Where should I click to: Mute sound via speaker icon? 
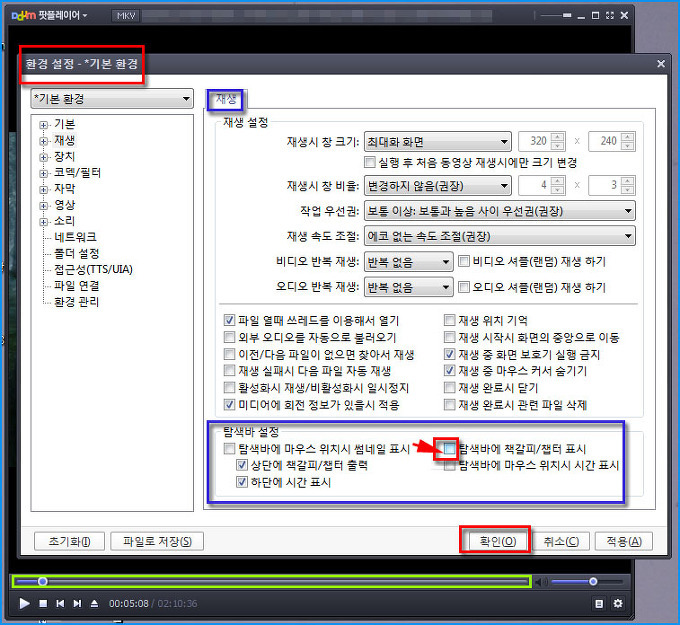click(540, 582)
